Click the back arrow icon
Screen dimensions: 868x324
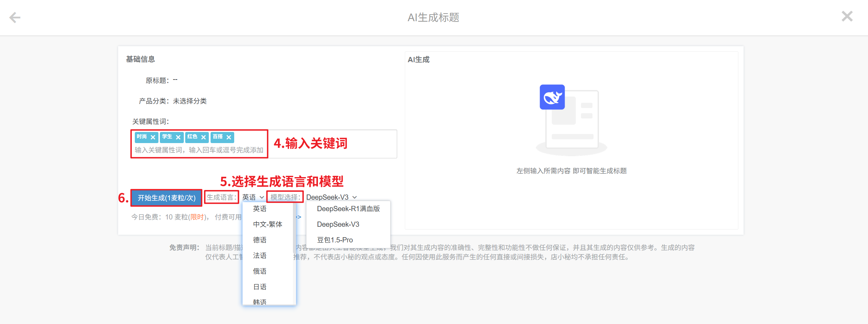pyautogui.click(x=15, y=17)
